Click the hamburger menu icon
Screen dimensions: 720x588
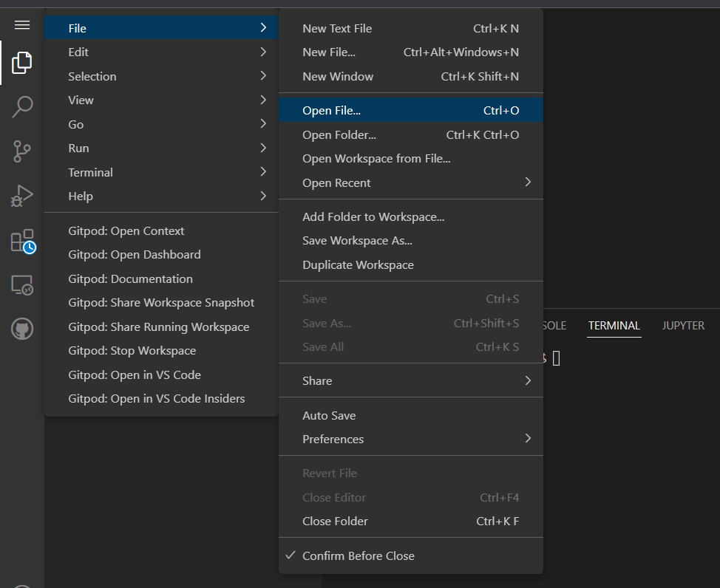coord(22,25)
